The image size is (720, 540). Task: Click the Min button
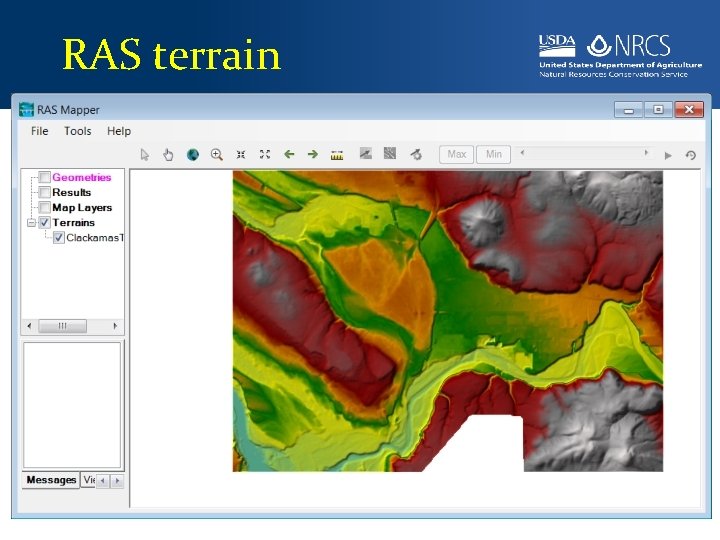click(494, 154)
